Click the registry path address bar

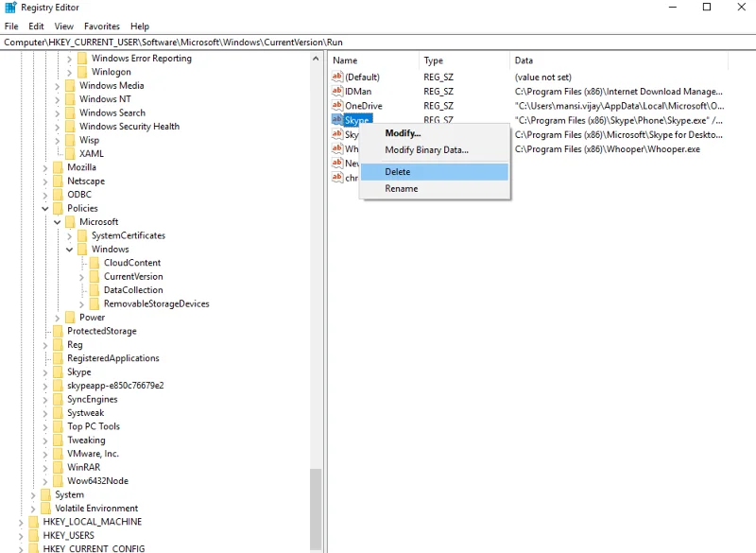[x=189, y=42]
